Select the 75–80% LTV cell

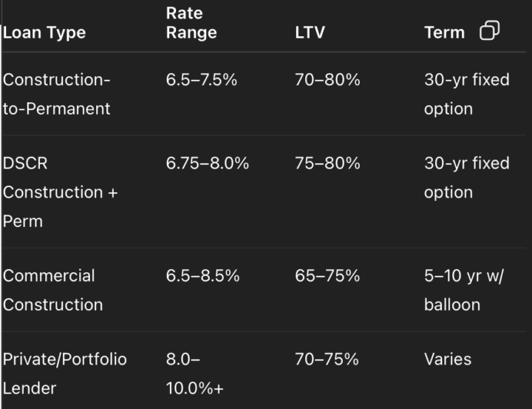[327, 163]
